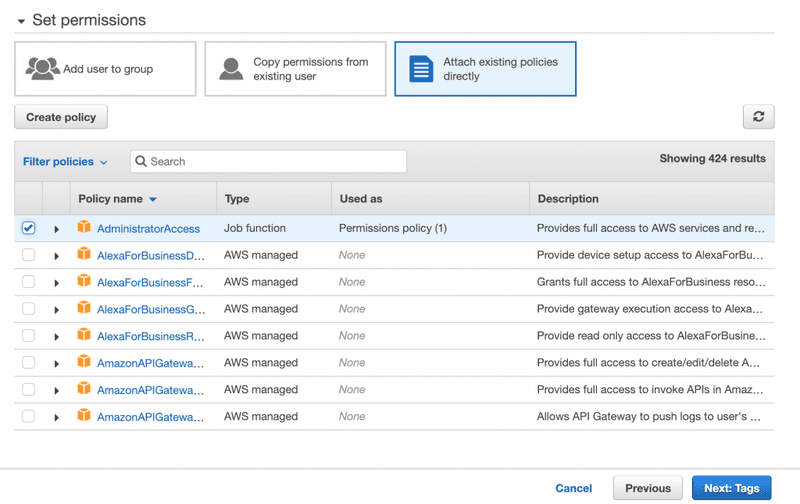Click into the policy Search field
The width and height of the screenshot is (800, 504).
click(268, 161)
